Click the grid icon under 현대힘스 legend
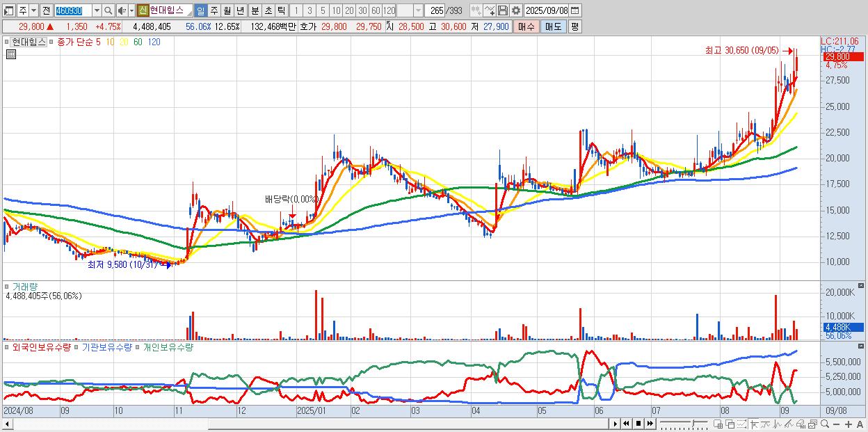 click(10, 54)
